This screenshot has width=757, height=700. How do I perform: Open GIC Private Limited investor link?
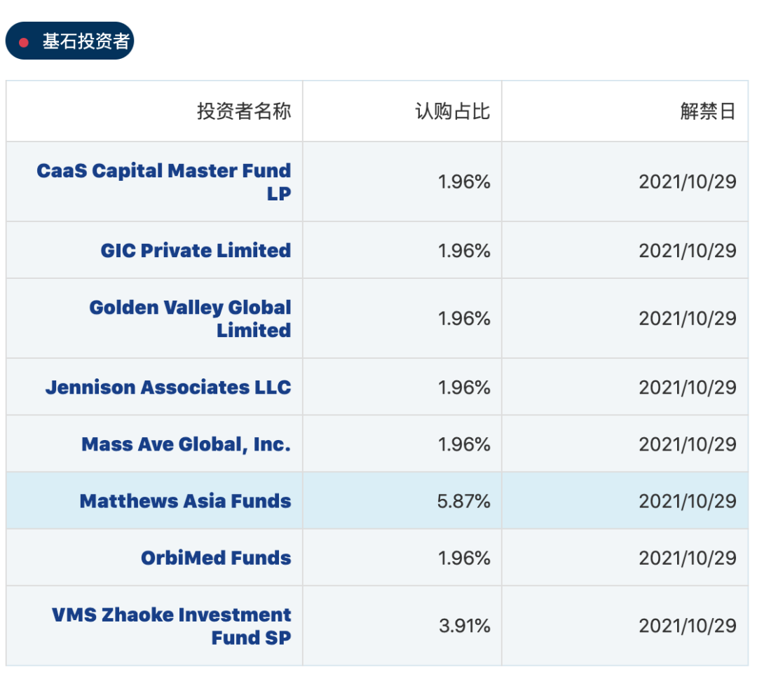click(196, 251)
